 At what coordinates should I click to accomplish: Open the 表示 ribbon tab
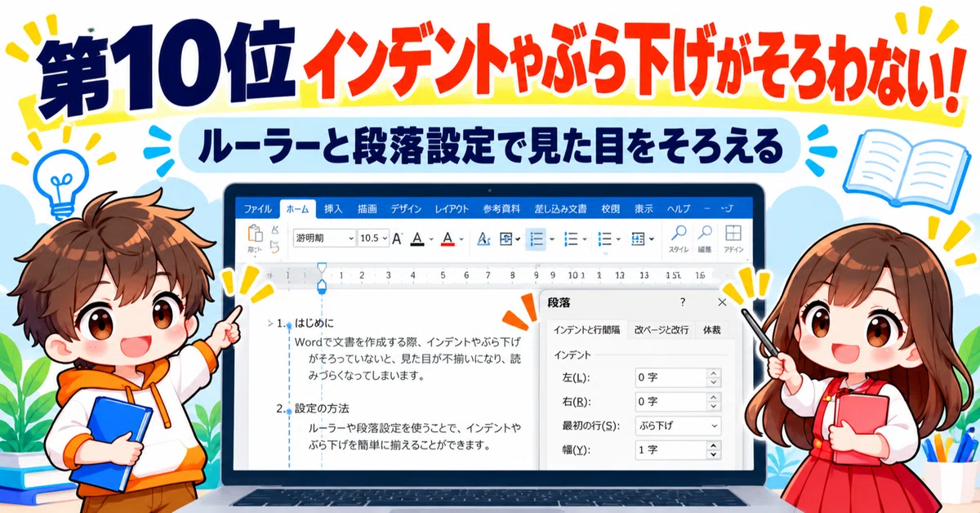pos(644,208)
